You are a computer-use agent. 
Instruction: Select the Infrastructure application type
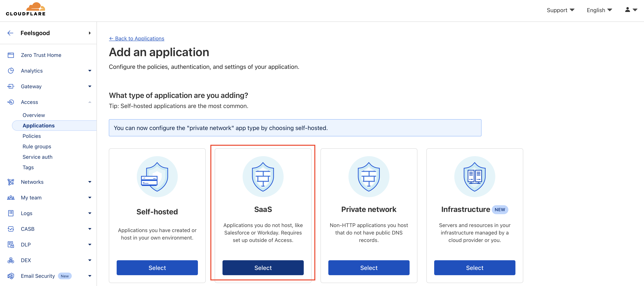point(474,268)
